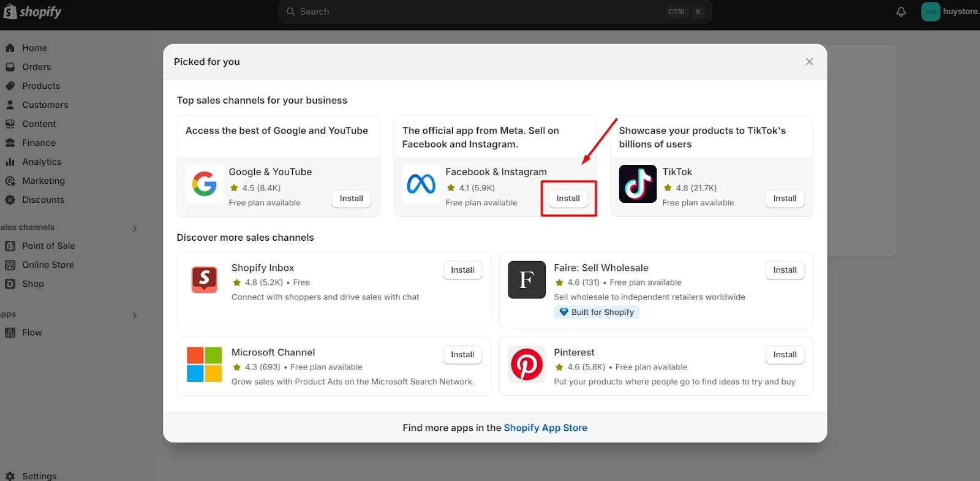Image resolution: width=980 pixels, height=481 pixels.
Task: Click the Shop bag icon
Action: click(10, 284)
